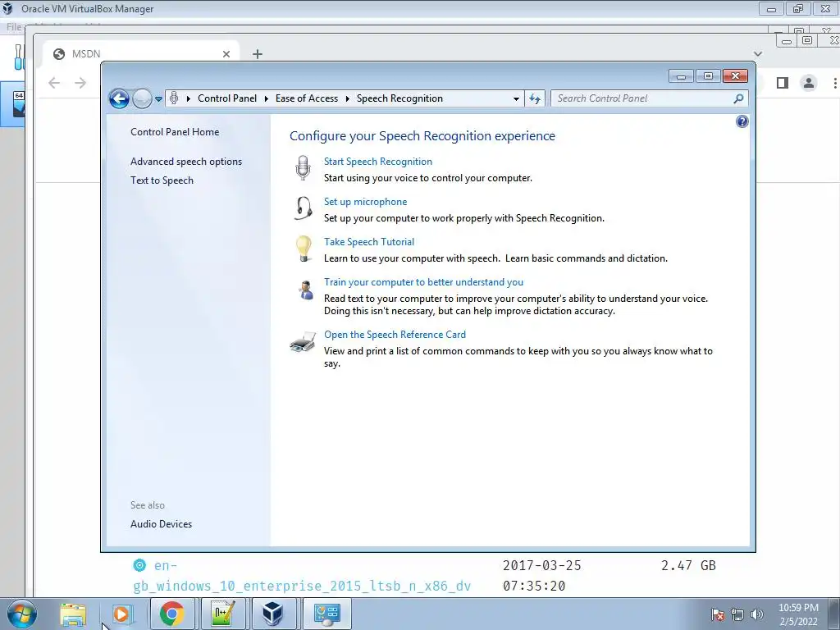Open help with the question mark icon
This screenshot has height=630, width=840.
click(742, 121)
